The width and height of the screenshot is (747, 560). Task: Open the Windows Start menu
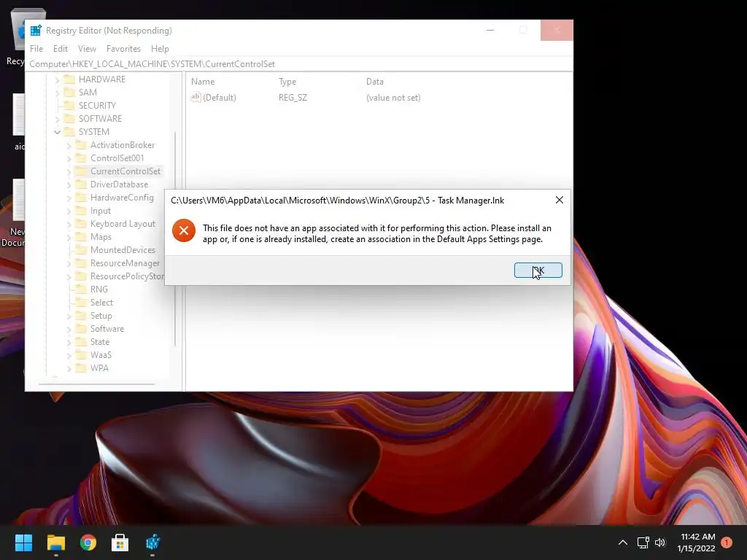point(24,542)
